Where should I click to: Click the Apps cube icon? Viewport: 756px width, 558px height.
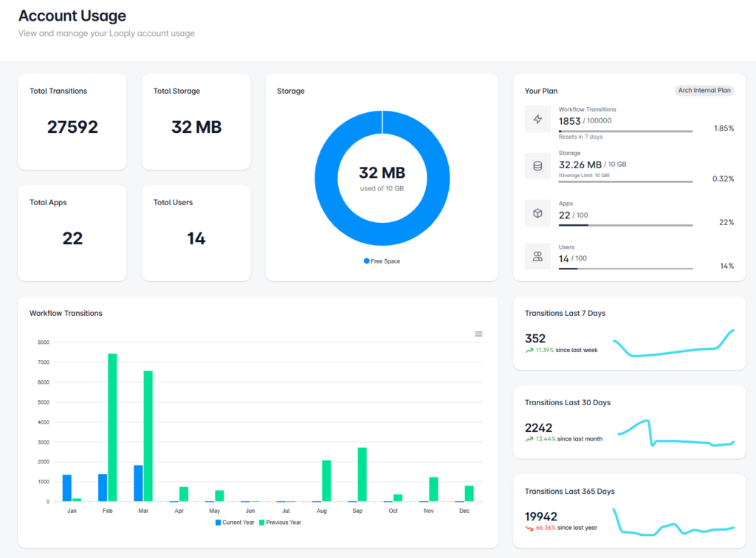click(x=537, y=213)
